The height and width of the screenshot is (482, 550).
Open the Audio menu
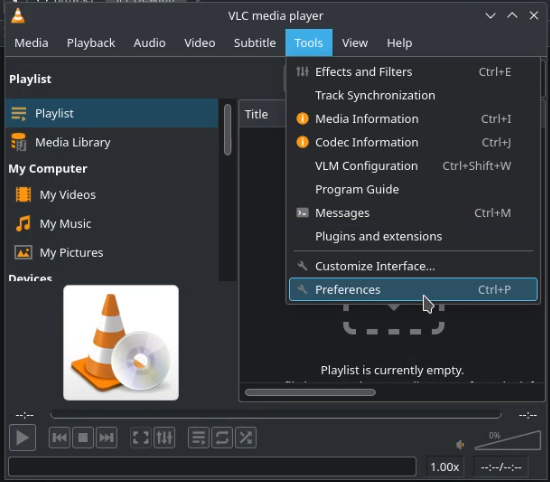[149, 43]
